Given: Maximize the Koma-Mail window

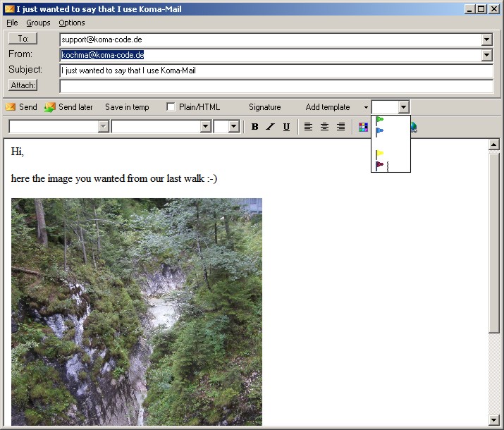Looking at the screenshot, I should (481, 9).
